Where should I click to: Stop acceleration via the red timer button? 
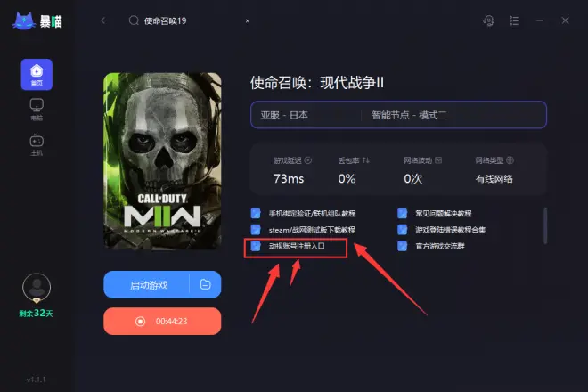click(x=162, y=321)
